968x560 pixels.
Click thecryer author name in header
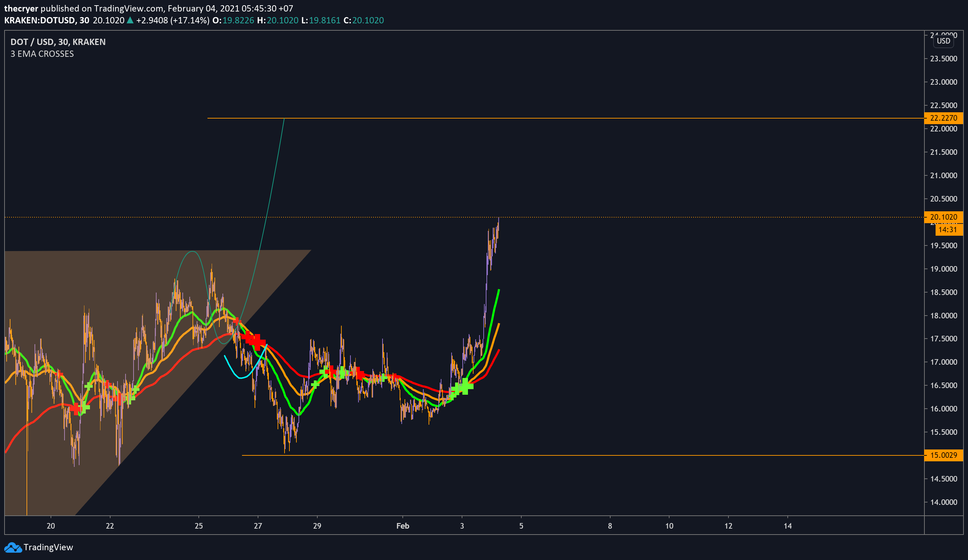click(21, 8)
